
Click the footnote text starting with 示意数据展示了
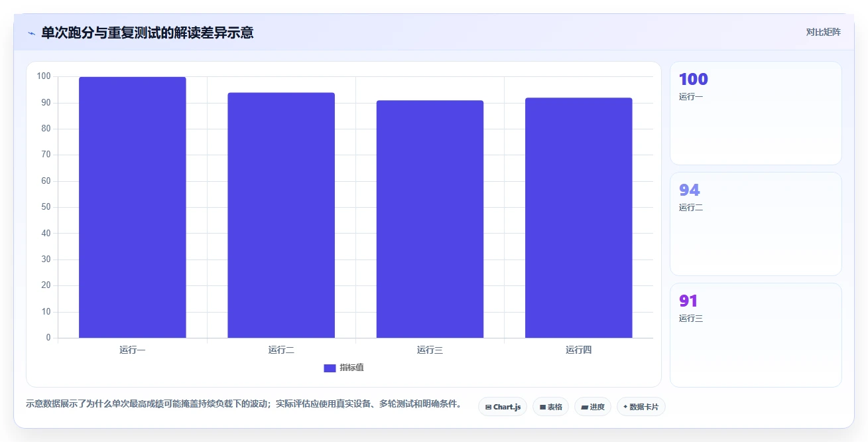point(243,404)
